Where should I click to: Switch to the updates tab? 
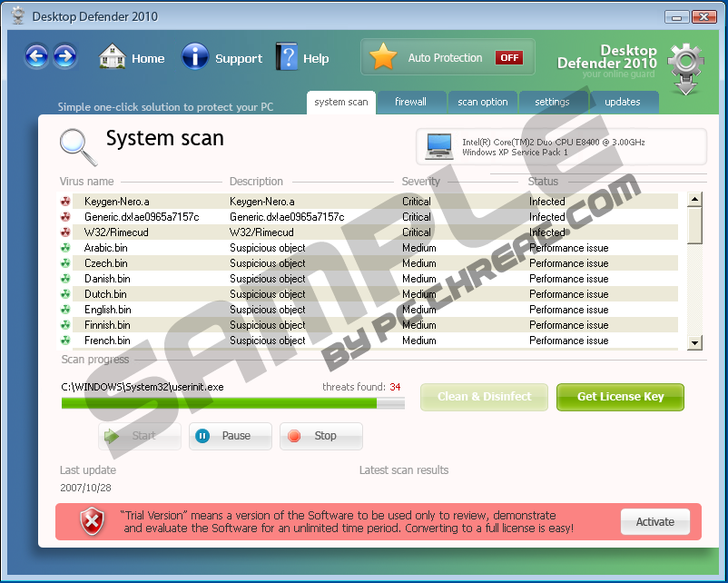tap(622, 102)
